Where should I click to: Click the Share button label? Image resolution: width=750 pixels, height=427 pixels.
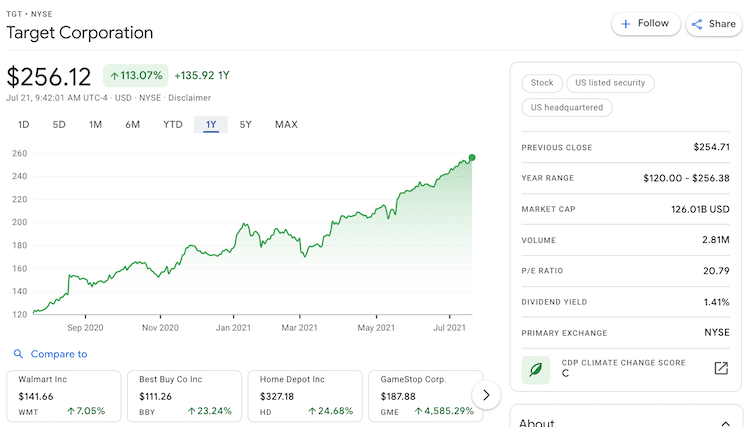[722, 24]
